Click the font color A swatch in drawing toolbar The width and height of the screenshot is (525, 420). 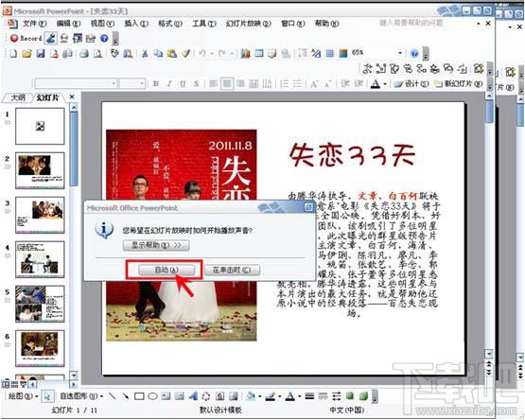coord(290,396)
